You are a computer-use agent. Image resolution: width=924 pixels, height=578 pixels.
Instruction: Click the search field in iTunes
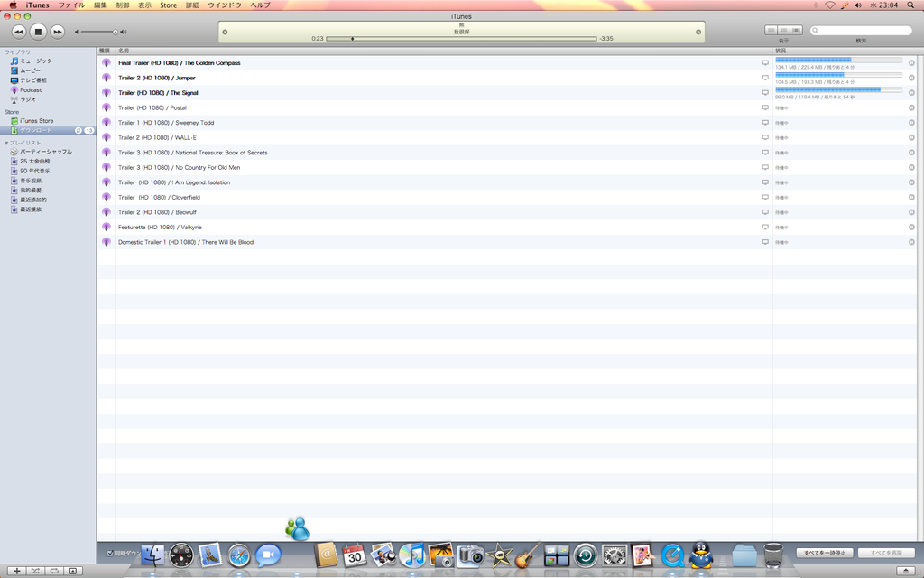click(x=861, y=30)
